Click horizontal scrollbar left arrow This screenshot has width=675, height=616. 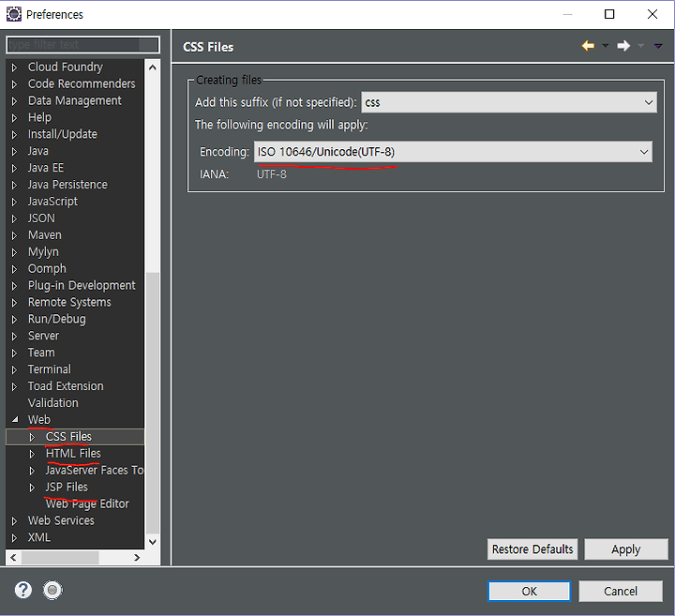pos(13,558)
